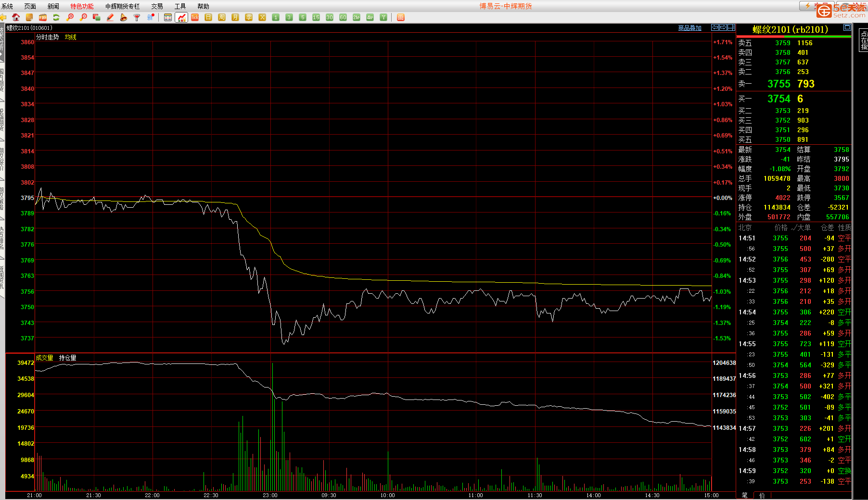Screen dimensions: 868x500
Task: Select the monthly 月 K-line period
Action: tap(235, 17)
